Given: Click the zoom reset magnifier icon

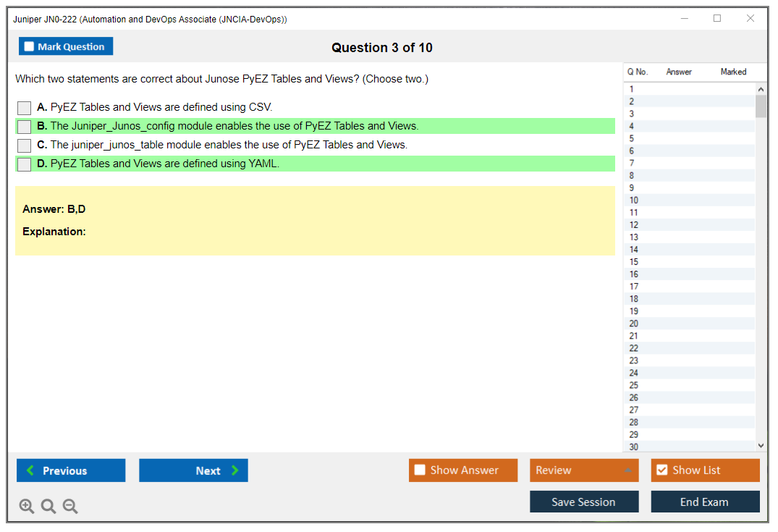Looking at the screenshot, I should click(x=48, y=507).
